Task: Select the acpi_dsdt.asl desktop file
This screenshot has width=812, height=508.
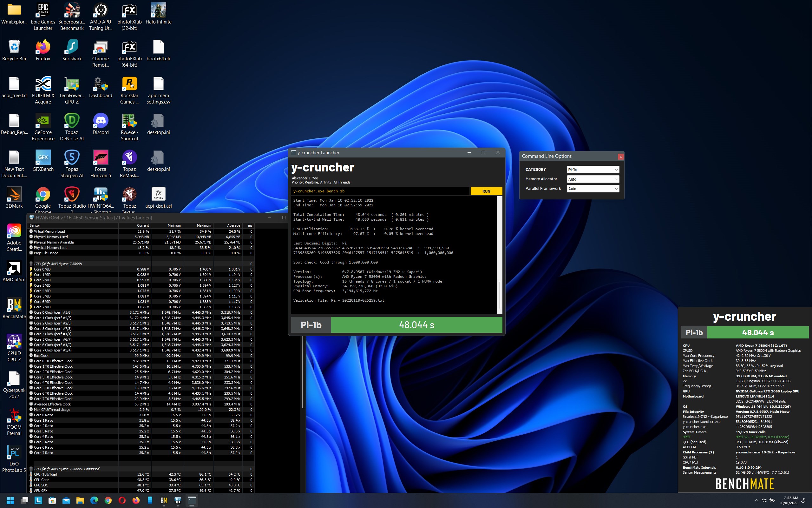Action: click(158, 198)
